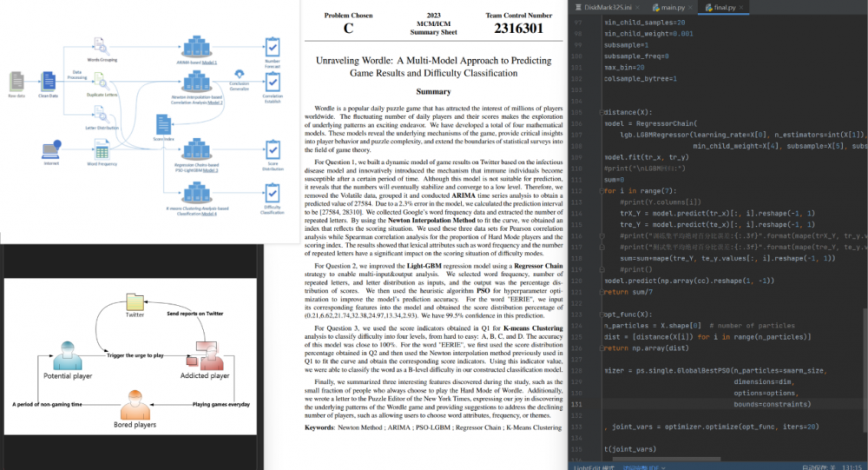
Task: Click fold-end marker beside 'return np.array(dist)'
Action: tap(602, 348)
